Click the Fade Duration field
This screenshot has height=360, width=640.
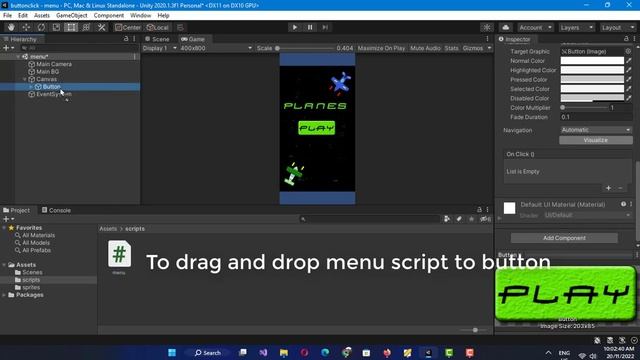coord(596,117)
